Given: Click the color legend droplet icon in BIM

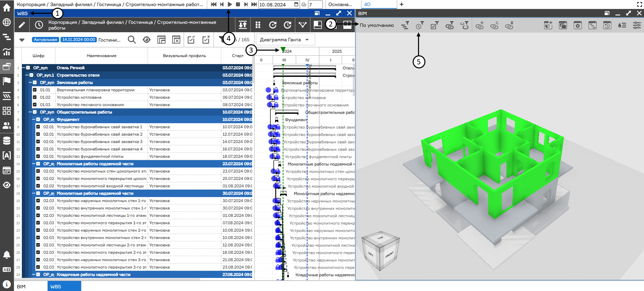Looking at the screenshot, I should (622, 25).
